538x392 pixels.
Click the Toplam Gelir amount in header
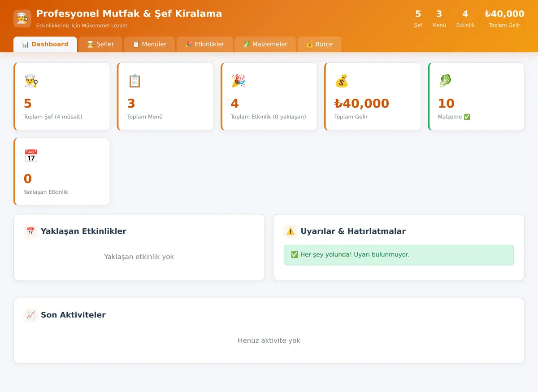click(505, 14)
